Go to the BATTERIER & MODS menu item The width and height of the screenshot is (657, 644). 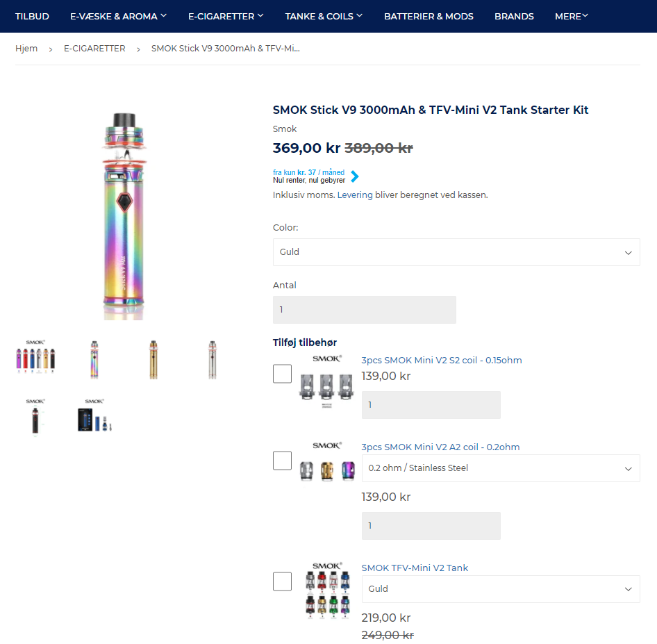(429, 16)
